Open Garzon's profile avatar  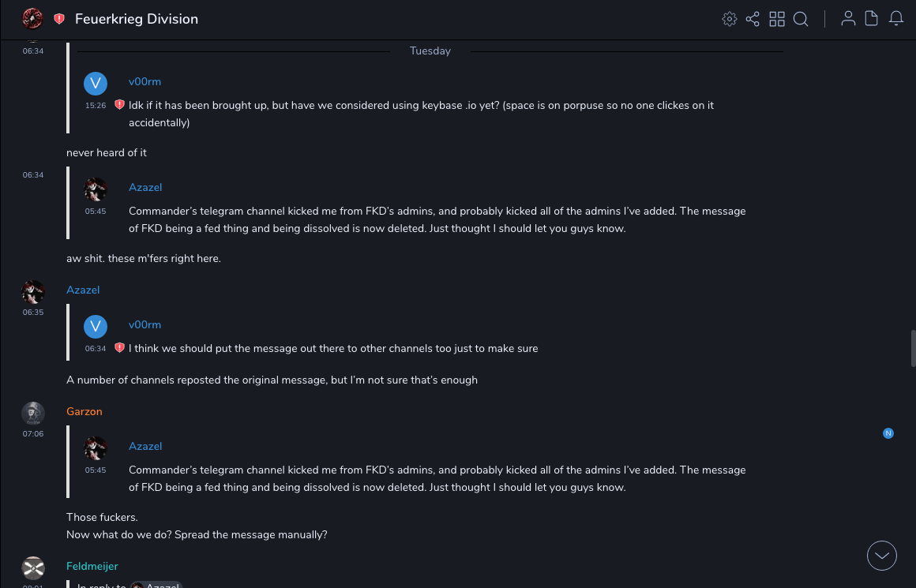33,413
